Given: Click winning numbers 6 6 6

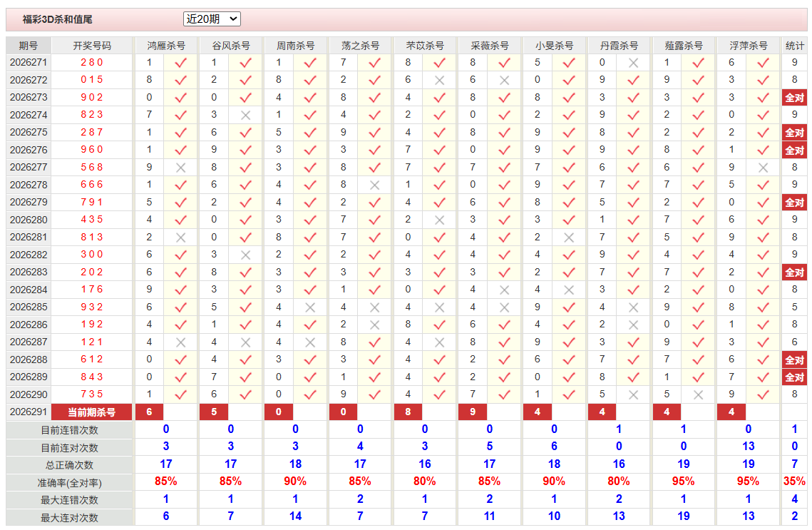Looking at the screenshot, I should click(92, 185).
